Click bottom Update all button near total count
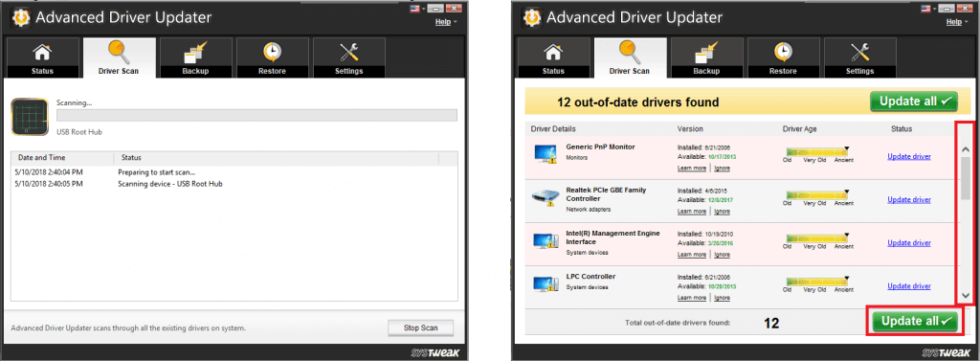This screenshot has height=361, width=980. 914,322
